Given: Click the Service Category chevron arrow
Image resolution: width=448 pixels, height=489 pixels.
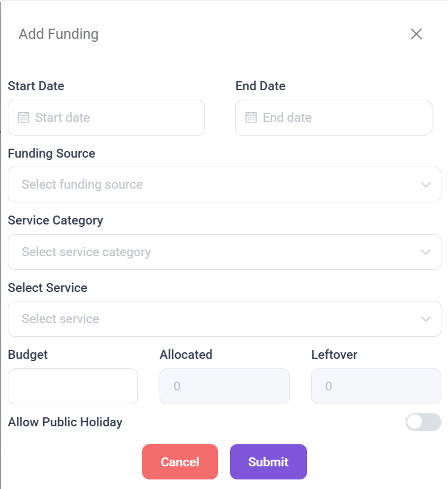Looking at the screenshot, I should [x=426, y=252].
